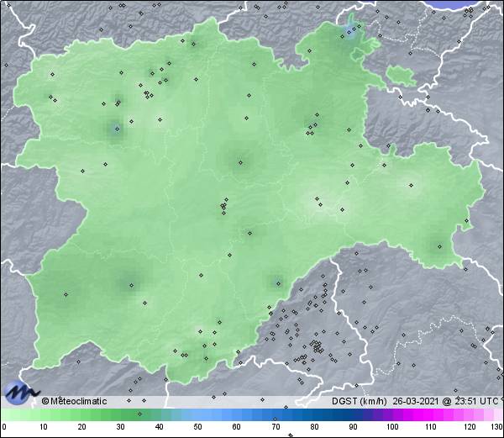504x438 pixels.
Task: Click the 110 legend label
Action: (431, 427)
